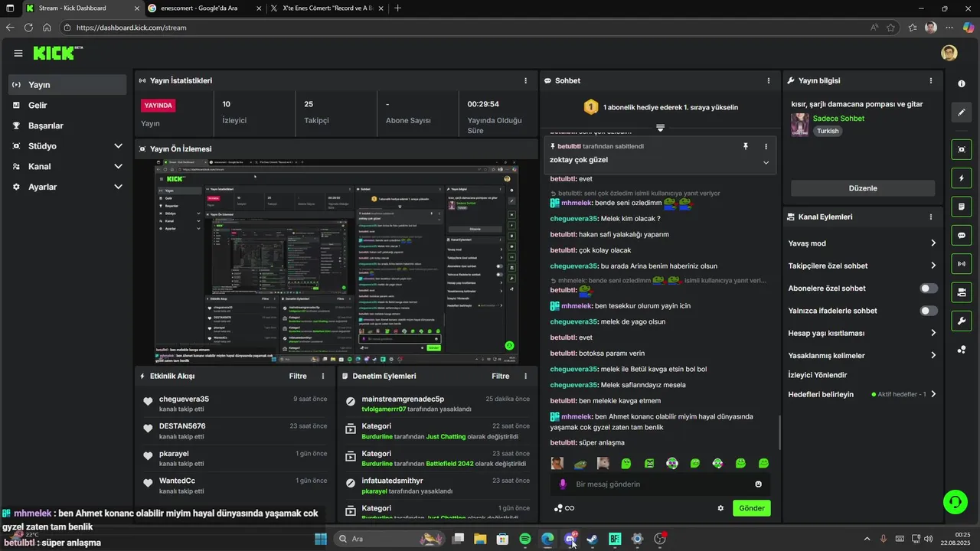980x551 pixels.
Task: Open Yavaş mod settings arrow
Action: (933, 243)
